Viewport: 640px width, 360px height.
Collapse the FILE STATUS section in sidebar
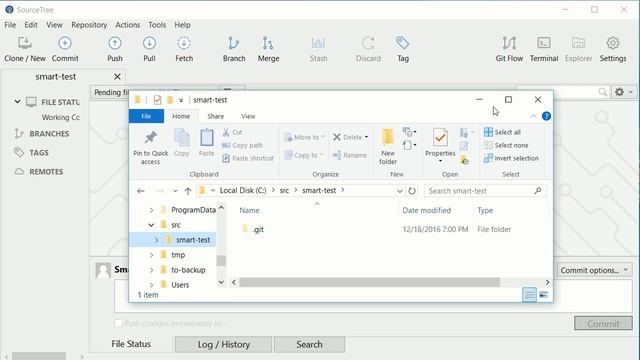click(17, 102)
